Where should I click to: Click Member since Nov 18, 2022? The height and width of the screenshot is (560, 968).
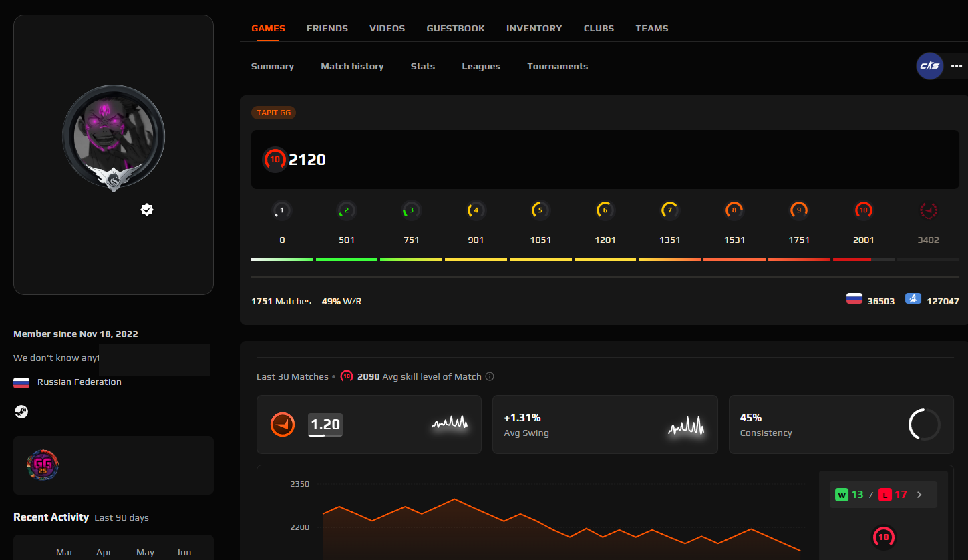75,334
